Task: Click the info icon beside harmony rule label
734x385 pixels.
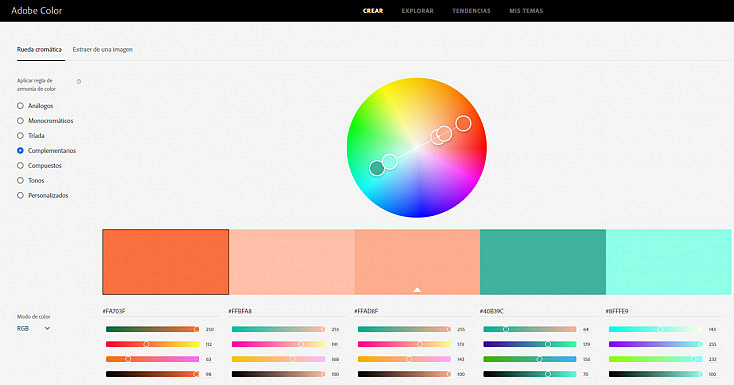Action: (x=79, y=81)
